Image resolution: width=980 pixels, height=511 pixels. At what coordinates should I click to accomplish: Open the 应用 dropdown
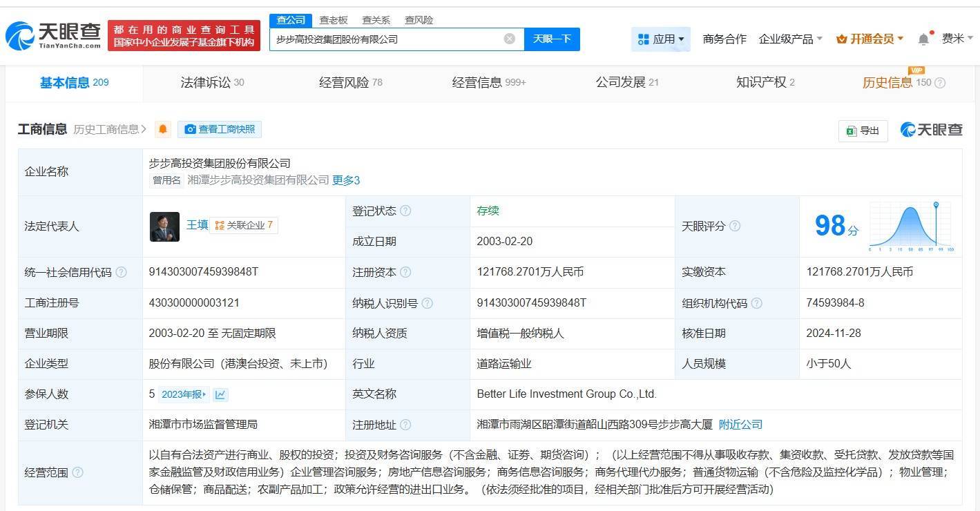pos(661,39)
